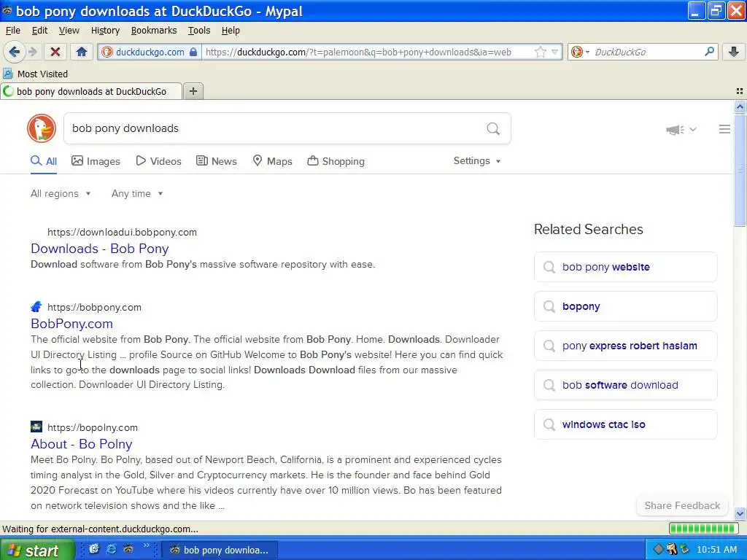The image size is (747, 560).
Task: Open the Help menu
Action: pyautogui.click(x=231, y=31)
